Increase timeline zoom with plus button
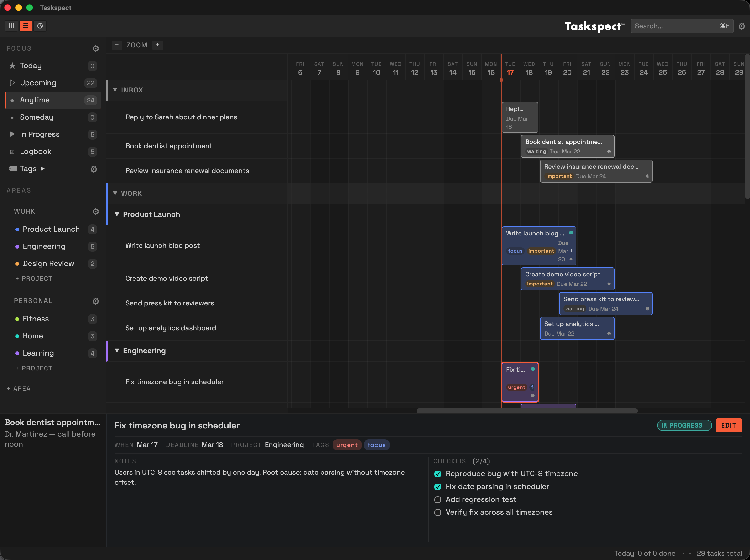 (x=157, y=45)
